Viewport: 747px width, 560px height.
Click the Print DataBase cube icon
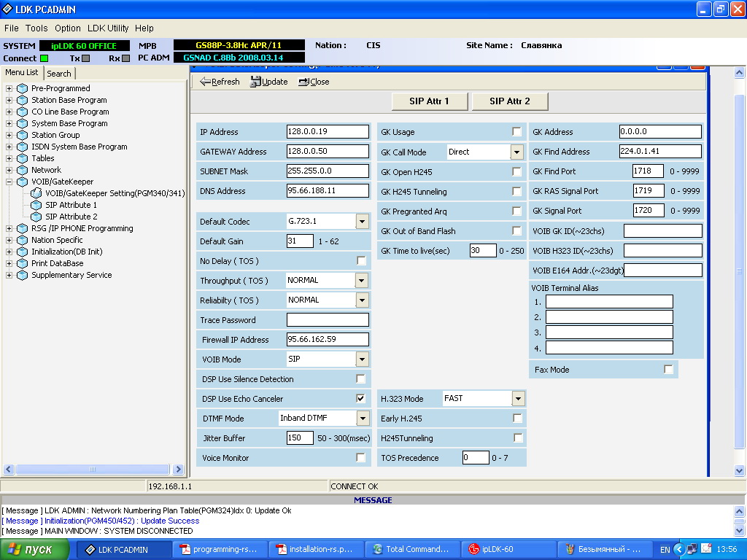22,263
